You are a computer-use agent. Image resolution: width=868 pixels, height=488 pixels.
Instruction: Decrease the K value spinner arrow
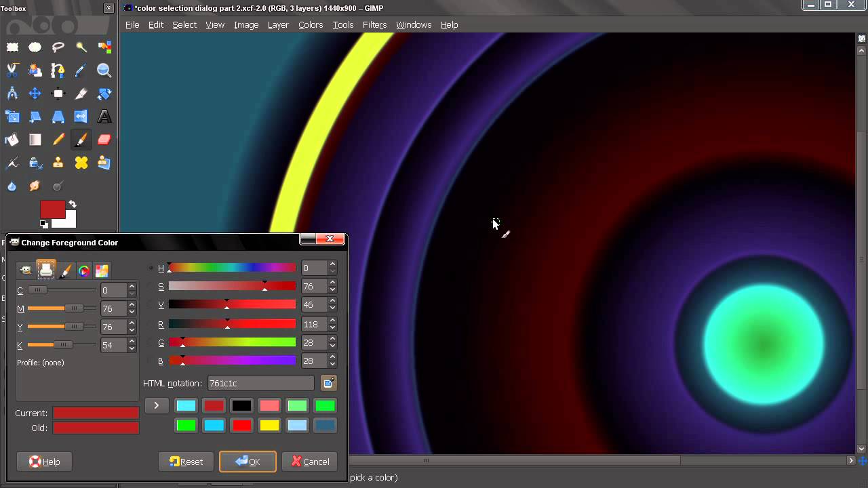132,349
